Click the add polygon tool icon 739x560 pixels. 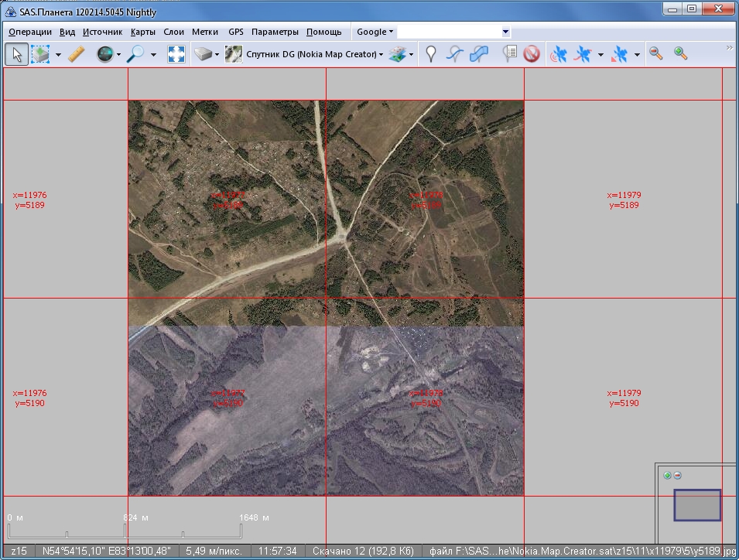[x=480, y=54]
